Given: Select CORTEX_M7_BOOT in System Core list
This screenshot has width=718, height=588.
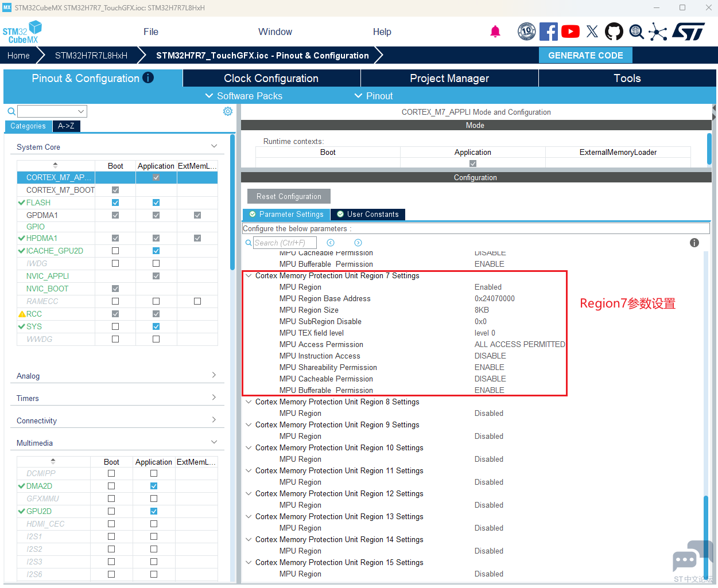Looking at the screenshot, I should click(60, 190).
